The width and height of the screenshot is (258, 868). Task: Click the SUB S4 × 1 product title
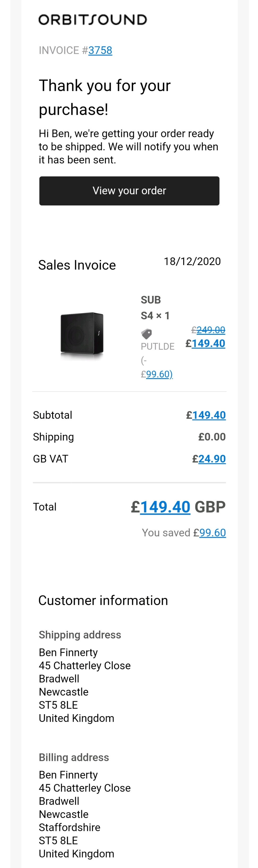pyautogui.click(x=155, y=308)
